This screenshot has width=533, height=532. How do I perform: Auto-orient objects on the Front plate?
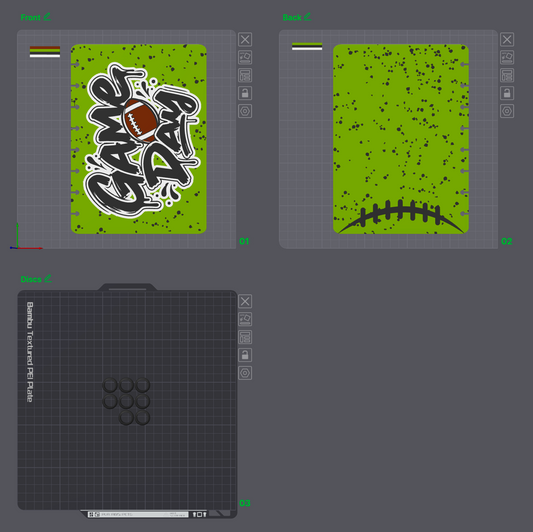click(x=245, y=57)
